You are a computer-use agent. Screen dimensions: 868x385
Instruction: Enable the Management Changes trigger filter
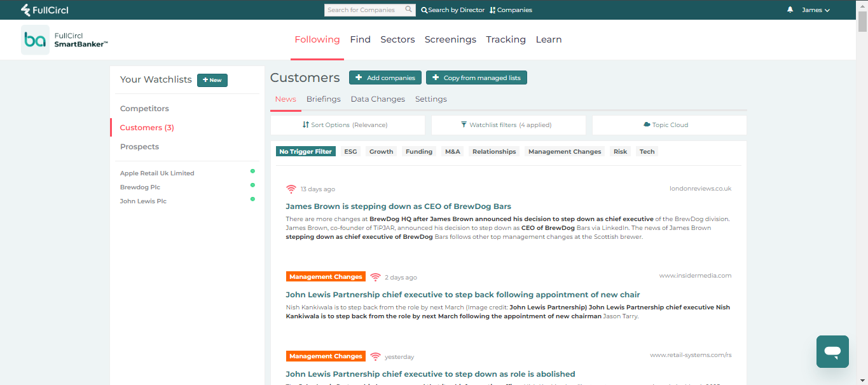564,152
